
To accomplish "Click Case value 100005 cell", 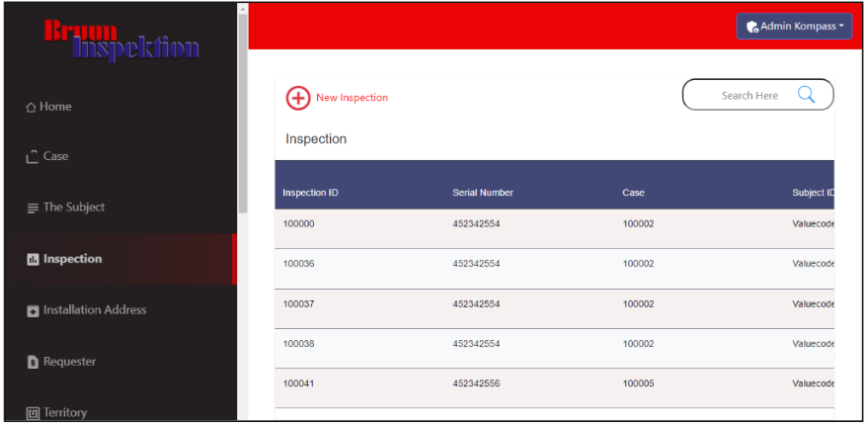I will tap(638, 383).
